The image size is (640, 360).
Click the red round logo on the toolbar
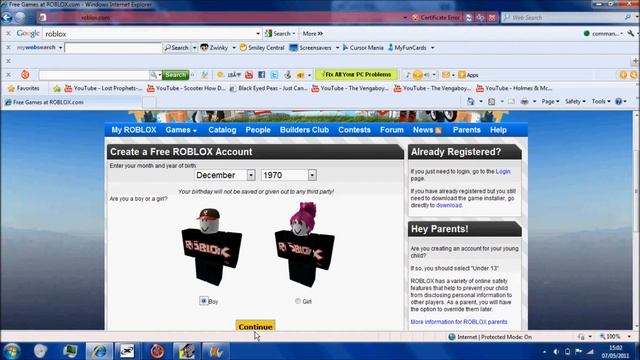[x=25, y=75]
